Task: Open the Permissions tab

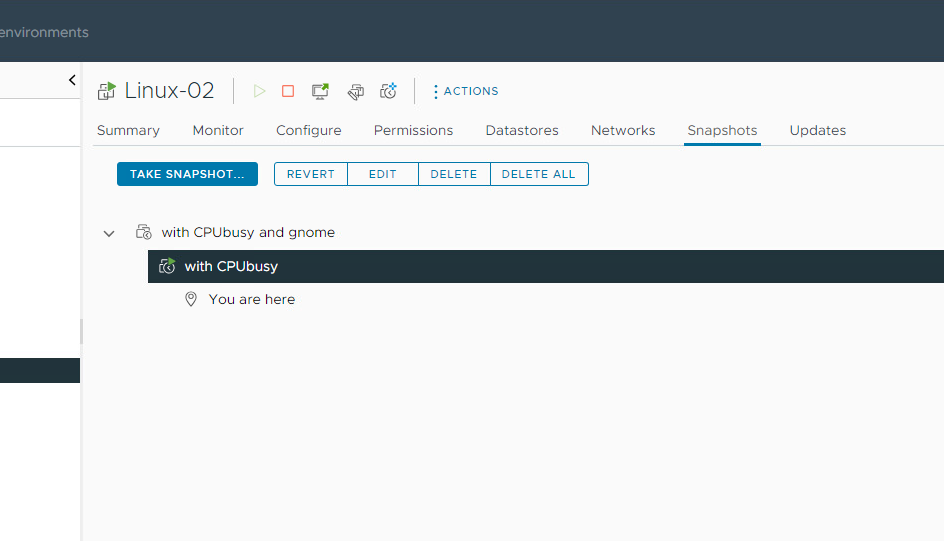Action: point(414,131)
